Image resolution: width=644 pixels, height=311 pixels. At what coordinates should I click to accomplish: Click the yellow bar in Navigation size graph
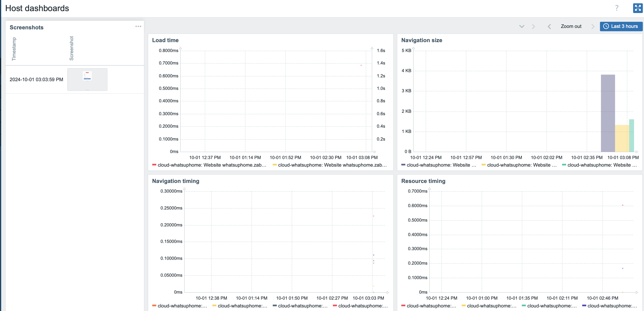pos(622,138)
